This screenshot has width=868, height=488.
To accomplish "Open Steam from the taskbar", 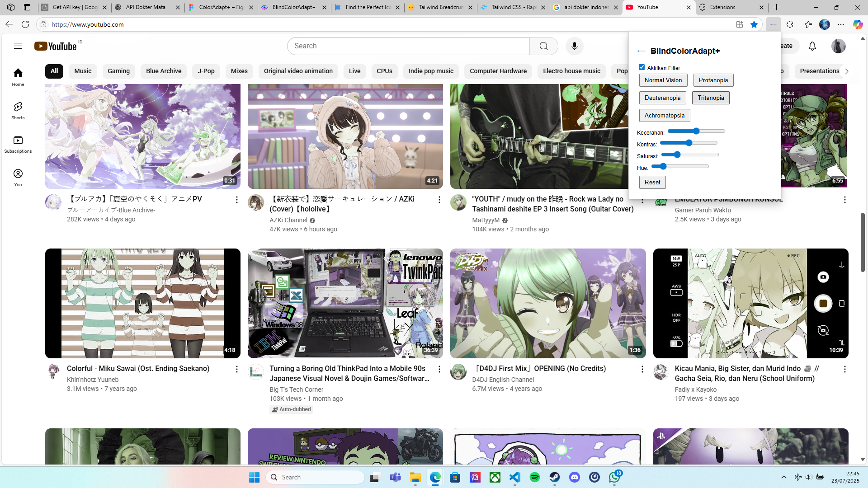I will coord(555,477).
